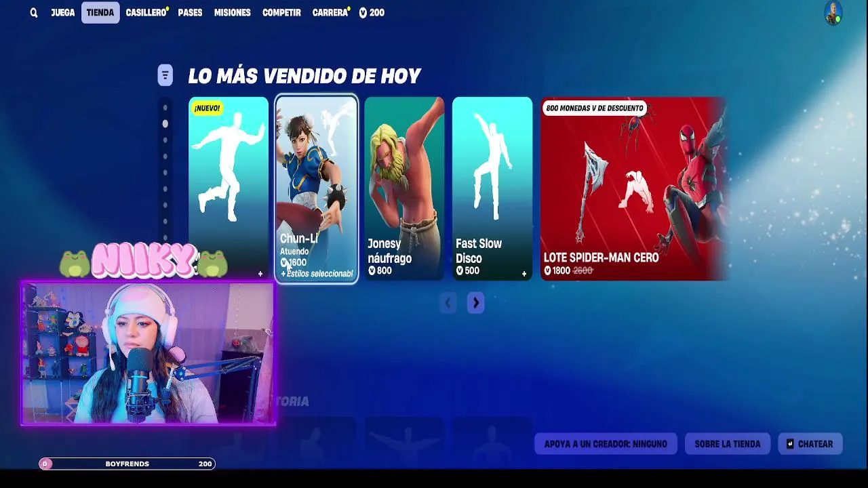Open the CASILLERO tab
This screenshot has width=868, height=488.
146,13
